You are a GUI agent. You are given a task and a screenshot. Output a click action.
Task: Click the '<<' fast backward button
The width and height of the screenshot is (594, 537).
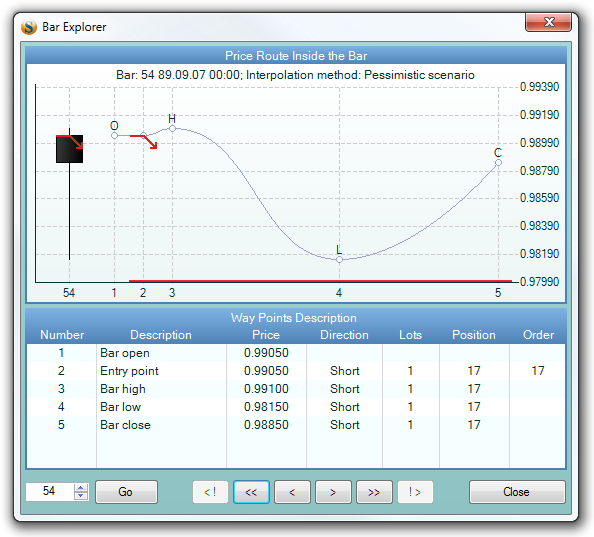[251, 492]
